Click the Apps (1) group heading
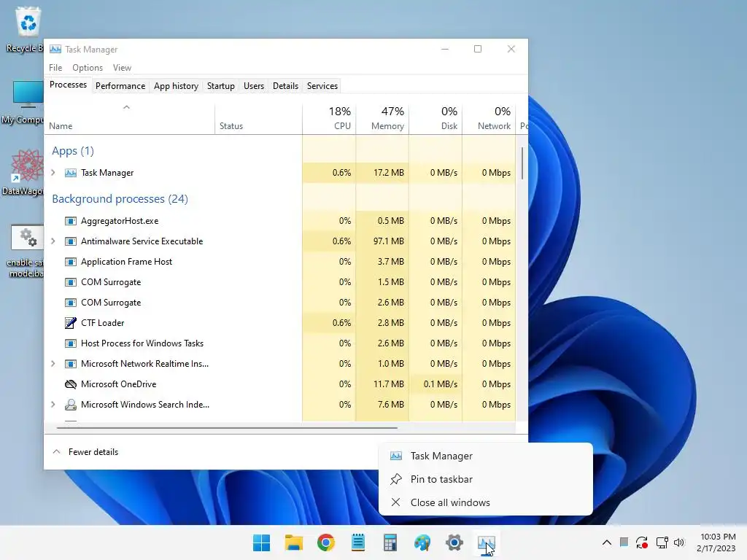Image resolution: width=747 pixels, height=560 pixels. pyautogui.click(x=73, y=151)
